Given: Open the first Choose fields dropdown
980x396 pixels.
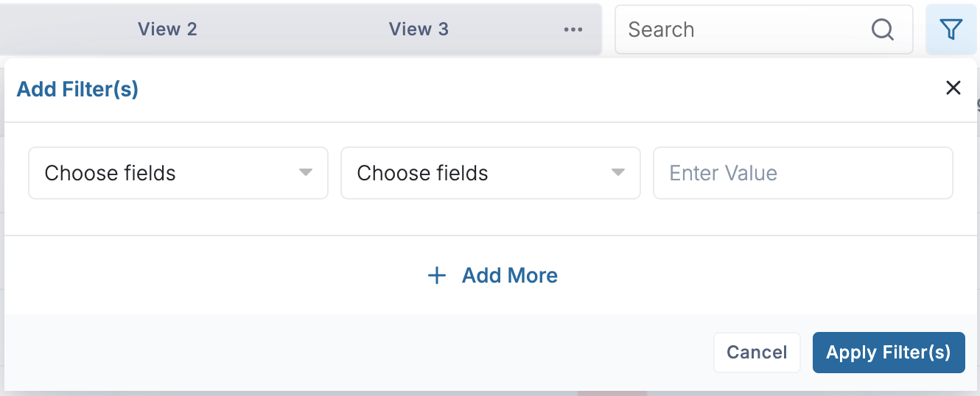Looking at the screenshot, I should click(x=178, y=173).
